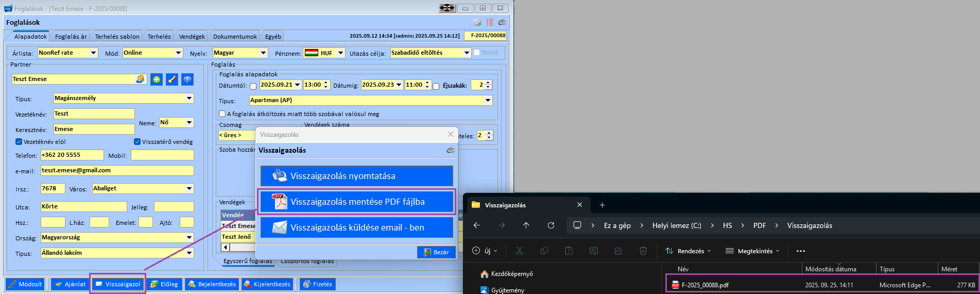Uncheck the Vezetéknév elöl checkbox
This screenshot has height=294, width=980.
19,142
